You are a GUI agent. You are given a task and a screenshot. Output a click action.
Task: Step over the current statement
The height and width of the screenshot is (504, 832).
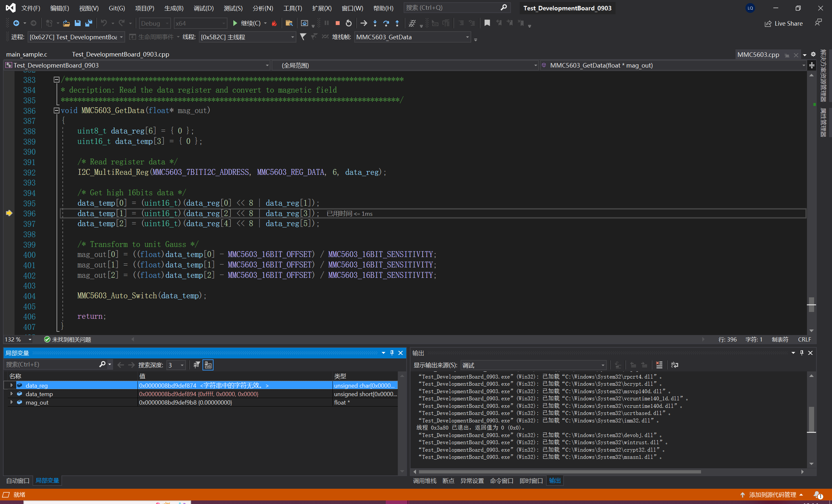(386, 23)
